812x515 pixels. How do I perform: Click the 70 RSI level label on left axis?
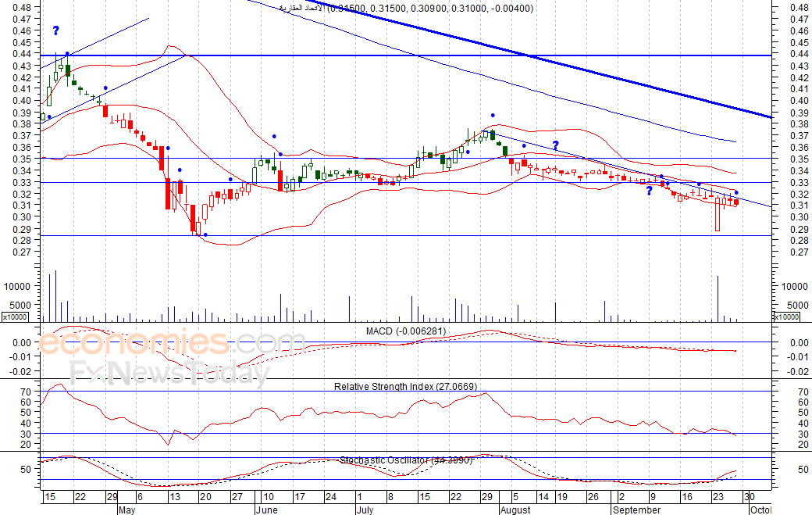pos(26,392)
